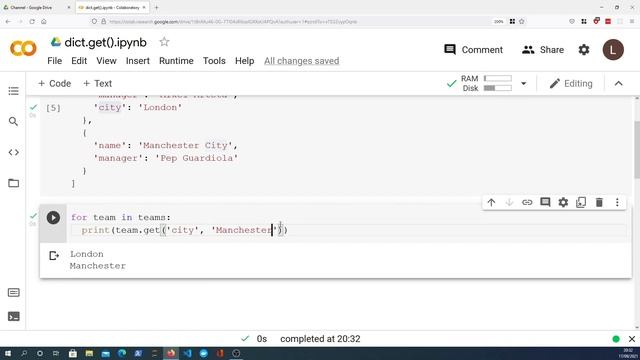Screen dimensions: 640x360
Task: Open the View menu
Action: coord(106,61)
